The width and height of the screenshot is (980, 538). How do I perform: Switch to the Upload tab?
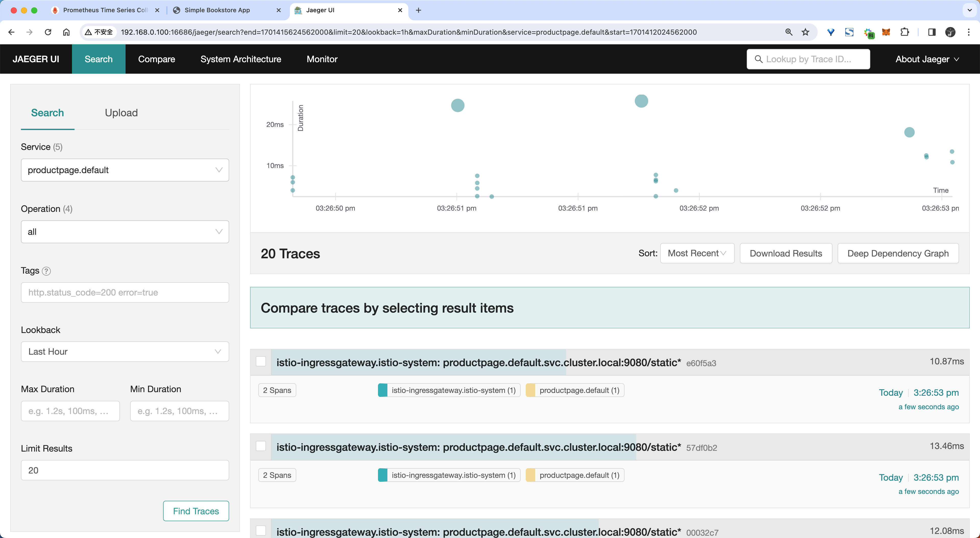[x=121, y=113]
